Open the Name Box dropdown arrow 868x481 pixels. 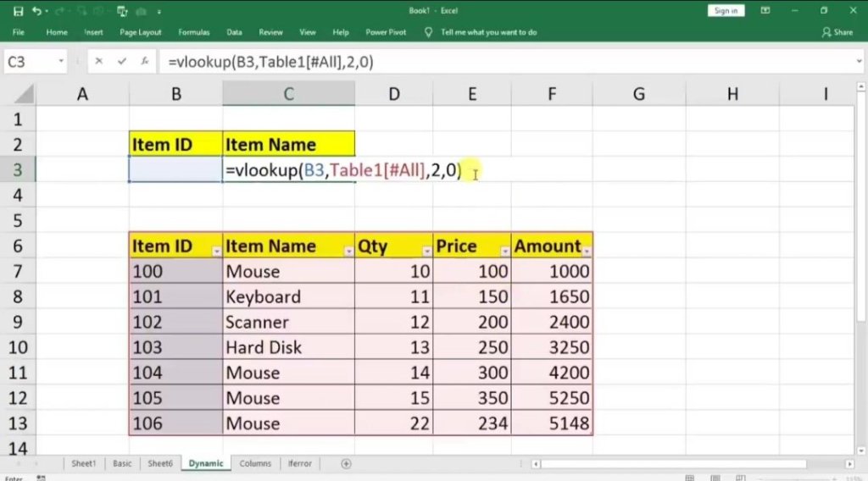[x=62, y=62]
